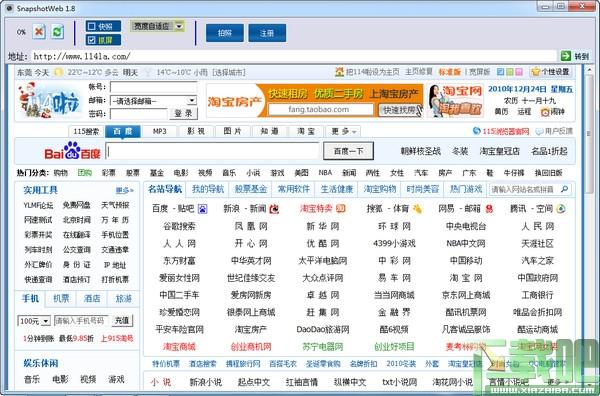Click the 个性设置 shirt icon

pos(535,72)
